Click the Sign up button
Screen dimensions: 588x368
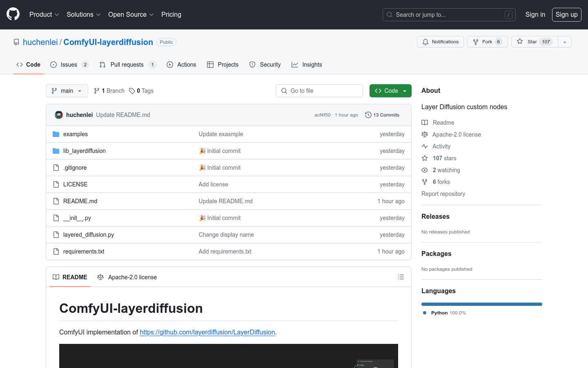[566, 14]
